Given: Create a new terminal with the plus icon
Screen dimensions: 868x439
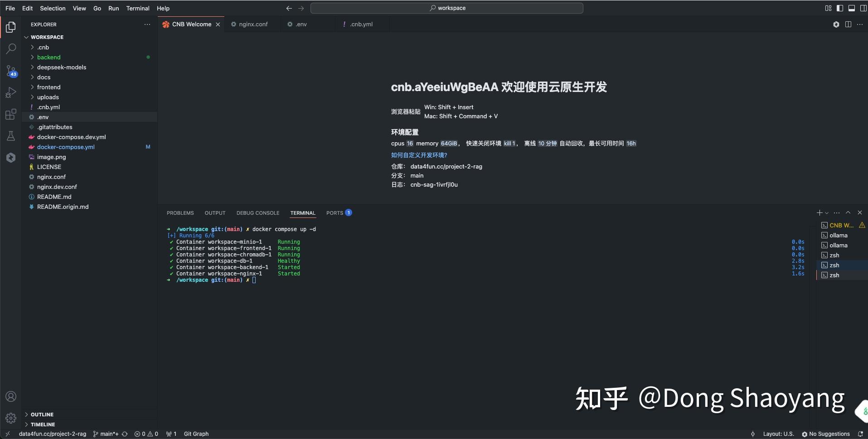Looking at the screenshot, I should point(820,212).
